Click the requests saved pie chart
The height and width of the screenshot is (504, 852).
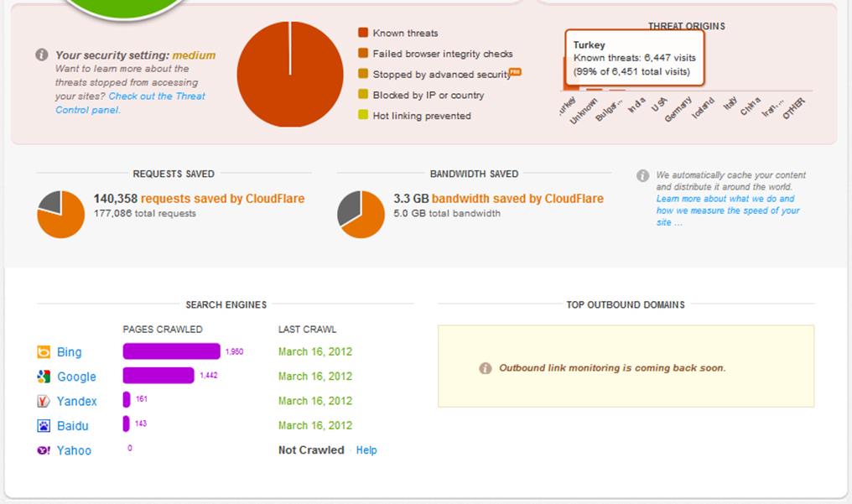click(x=61, y=214)
